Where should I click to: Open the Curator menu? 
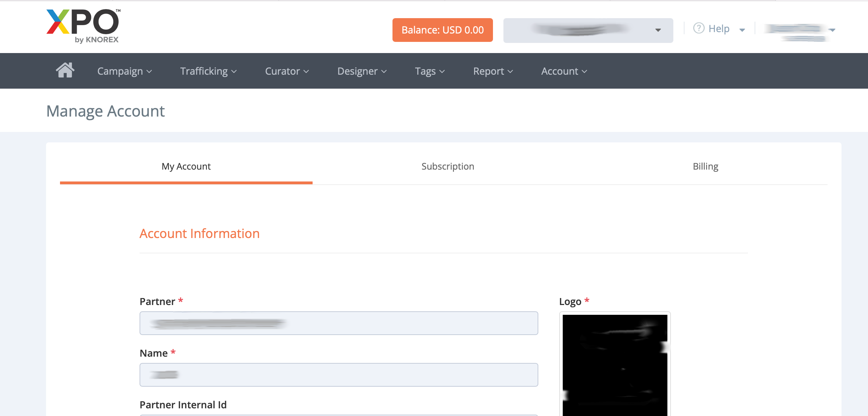(287, 71)
